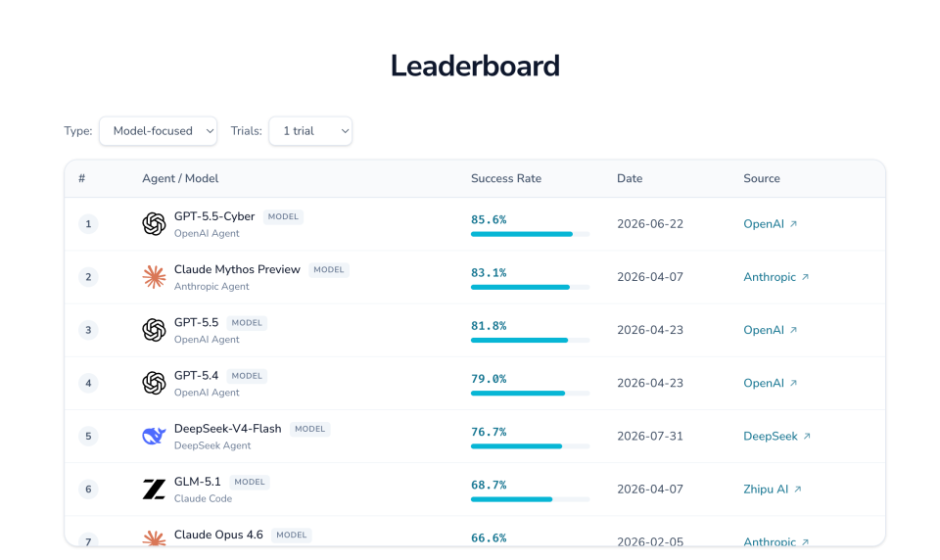Image resolution: width=940 pixels, height=560 pixels.
Task: Click external-link arrow in Claude Mythos Preview row
Action: [x=805, y=277]
